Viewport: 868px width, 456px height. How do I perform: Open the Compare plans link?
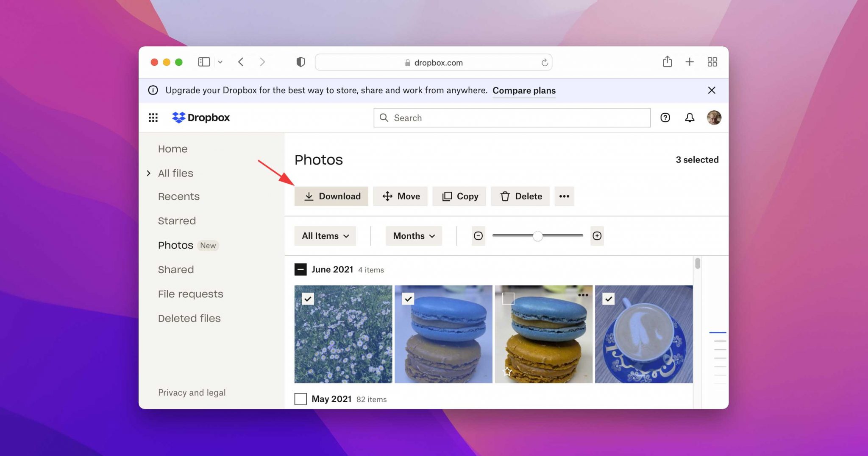[x=524, y=90]
